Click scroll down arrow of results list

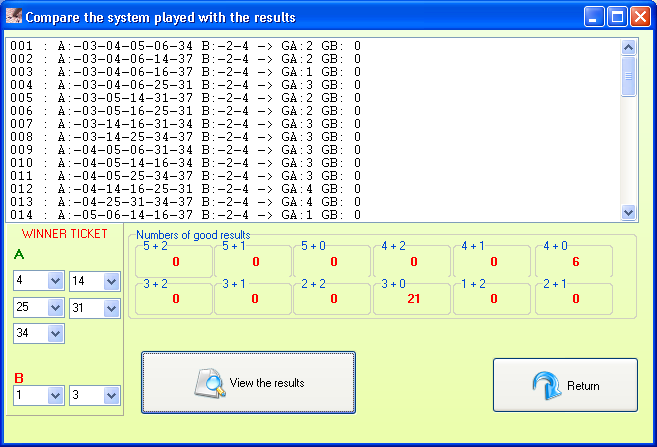pos(628,212)
